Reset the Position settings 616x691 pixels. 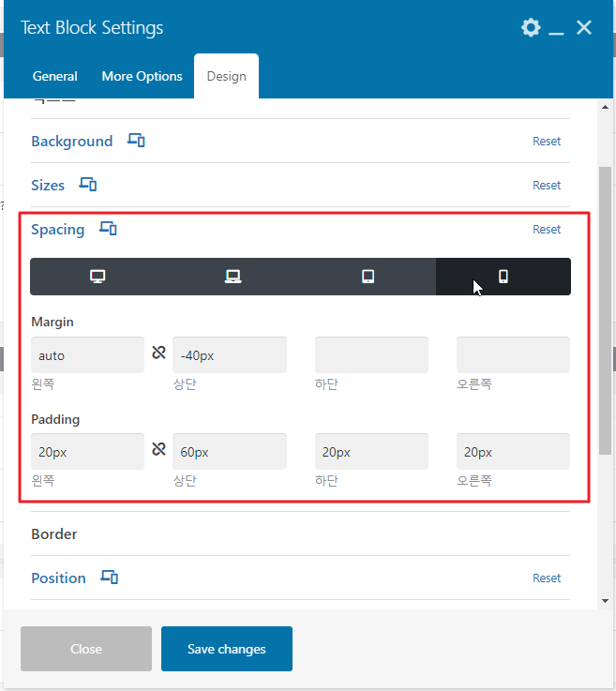pos(547,578)
